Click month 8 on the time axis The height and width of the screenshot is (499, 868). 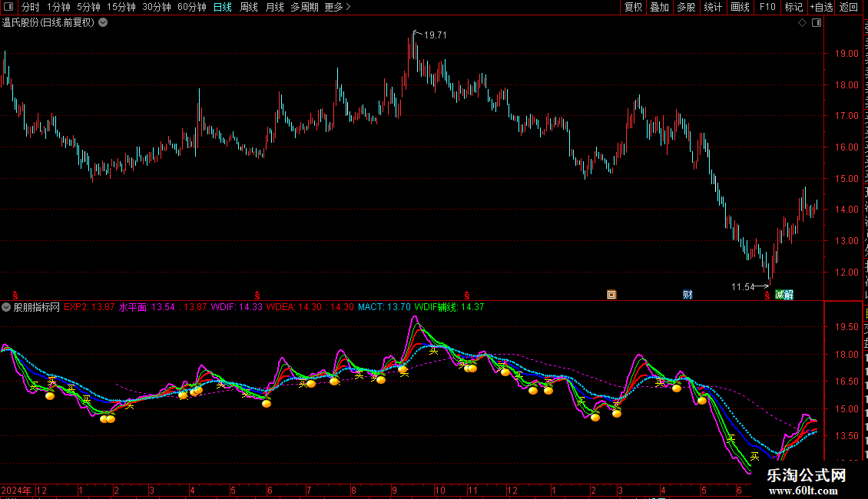(353, 490)
